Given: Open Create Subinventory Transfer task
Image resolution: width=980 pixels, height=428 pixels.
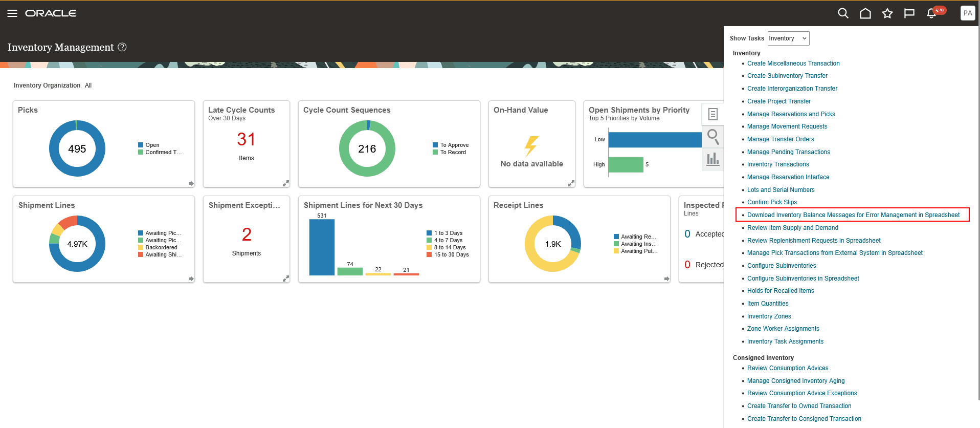Looking at the screenshot, I should tap(787, 76).
